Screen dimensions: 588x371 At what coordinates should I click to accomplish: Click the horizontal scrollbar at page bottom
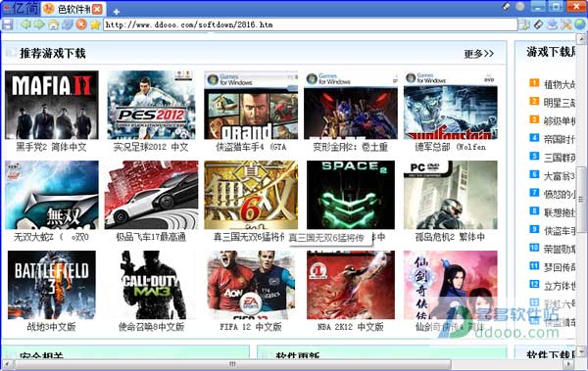click(x=232, y=364)
